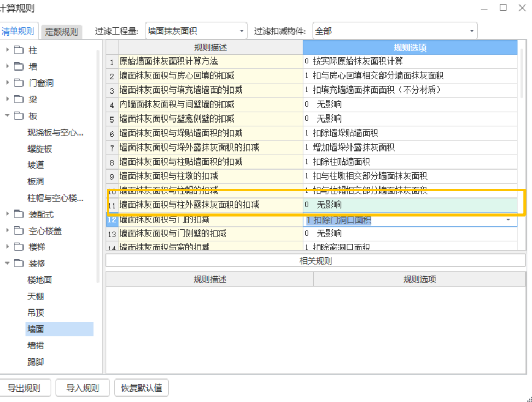This screenshot has width=532, height=402.
Task: Select 踢脚 tree item
Action: click(36, 362)
